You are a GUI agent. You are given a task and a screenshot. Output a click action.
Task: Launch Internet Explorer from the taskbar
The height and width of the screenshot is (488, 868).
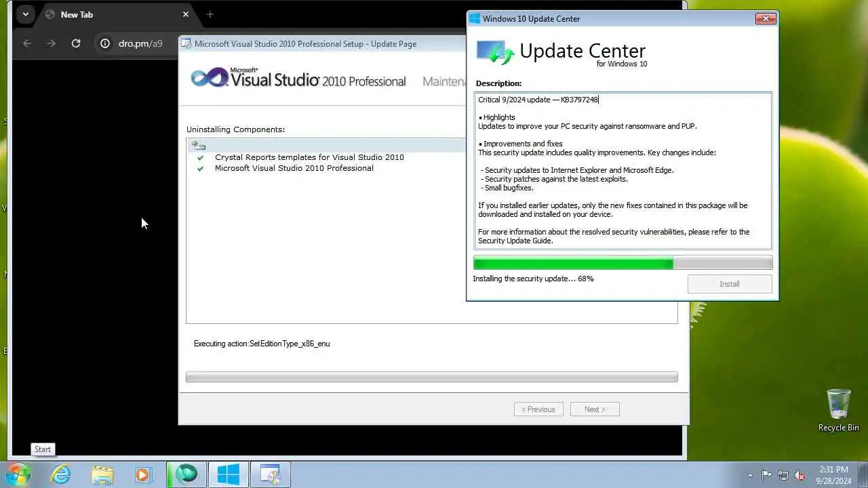pyautogui.click(x=61, y=475)
